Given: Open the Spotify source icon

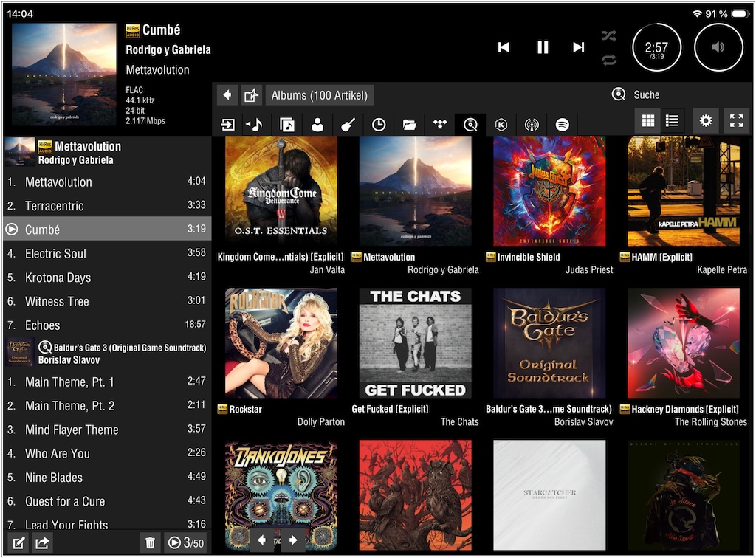Looking at the screenshot, I should tap(563, 125).
